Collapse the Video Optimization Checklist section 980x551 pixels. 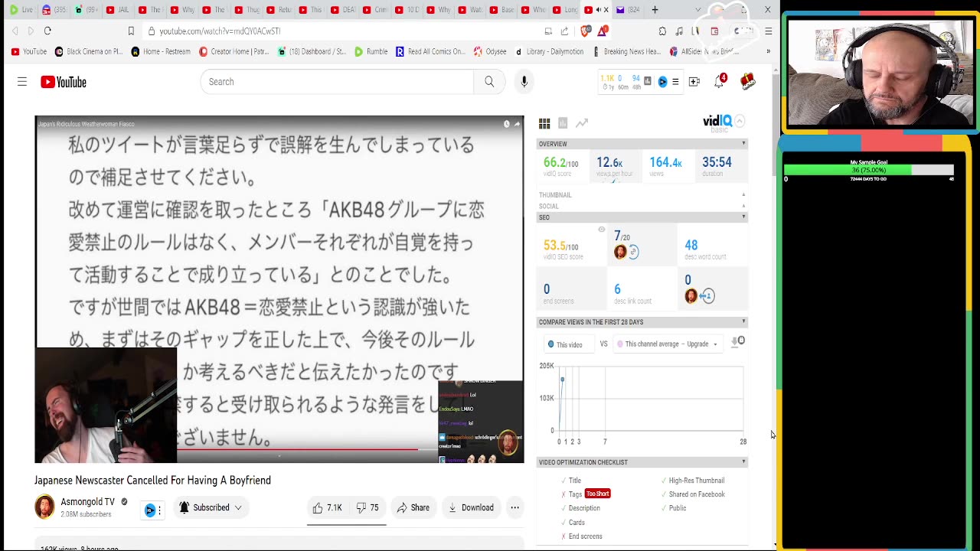coord(743,462)
